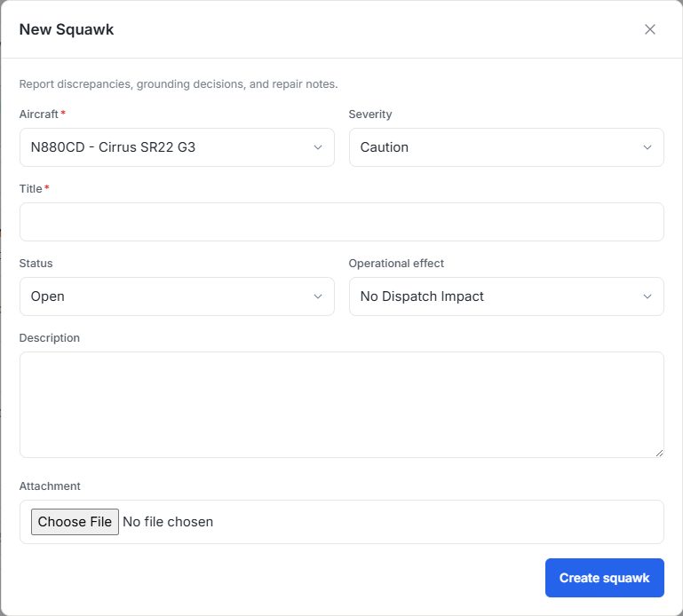This screenshot has width=683, height=616.
Task: Click the 'Report discrepancies' helper text
Action: coord(179,84)
